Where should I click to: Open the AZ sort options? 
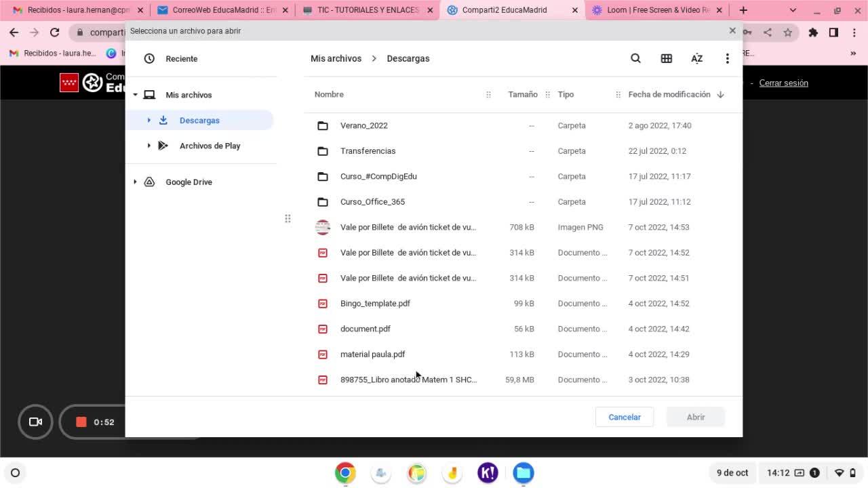(696, 58)
